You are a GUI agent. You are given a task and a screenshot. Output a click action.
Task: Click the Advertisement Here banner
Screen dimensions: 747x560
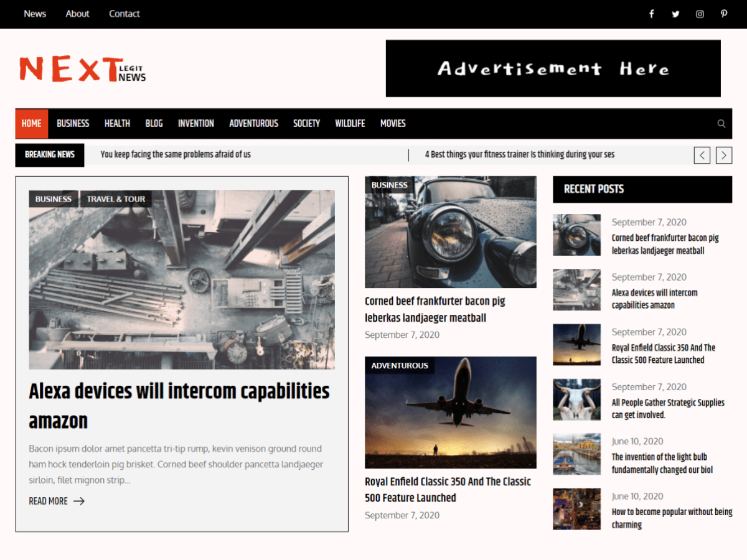pyautogui.click(x=553, y=68)
